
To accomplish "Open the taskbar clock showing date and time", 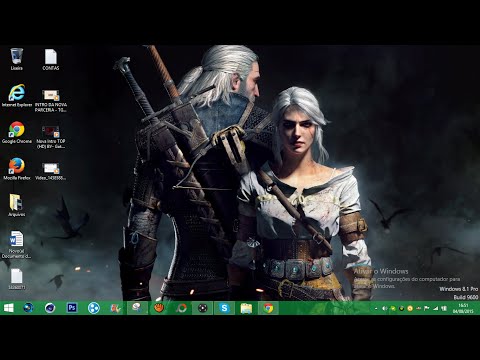I will tap(463, 308).
